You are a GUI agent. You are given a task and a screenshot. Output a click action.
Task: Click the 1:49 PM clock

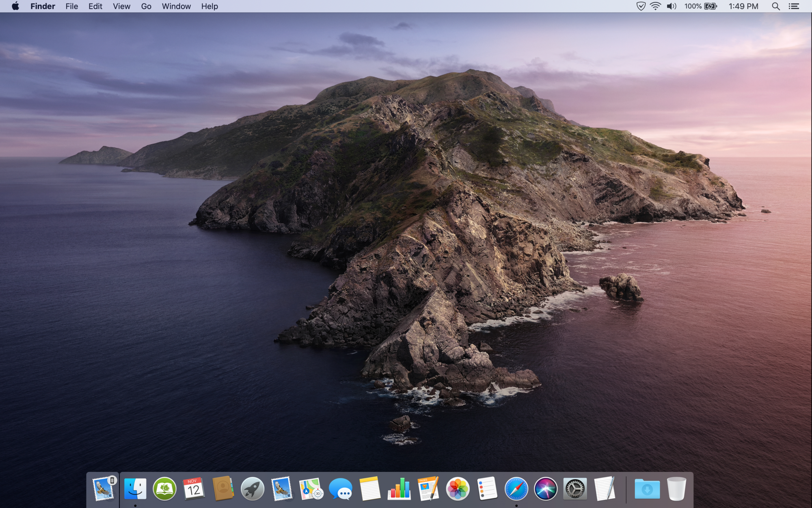click(743, 6)
